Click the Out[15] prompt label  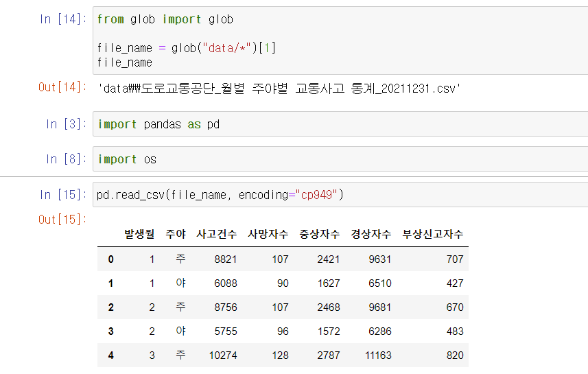pos(62,220)
